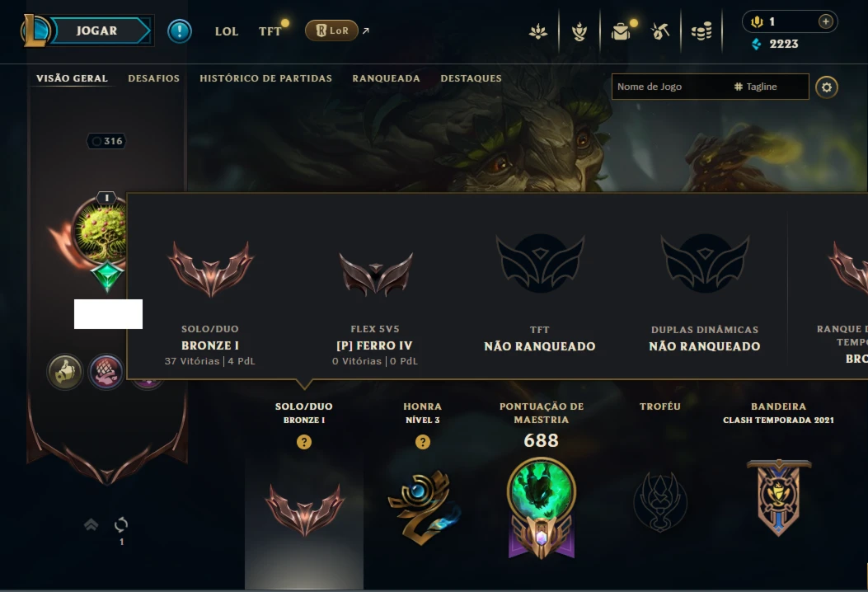Go to the DESTAQUES tab
Screen dimensions: 868x592
[471, 78]
